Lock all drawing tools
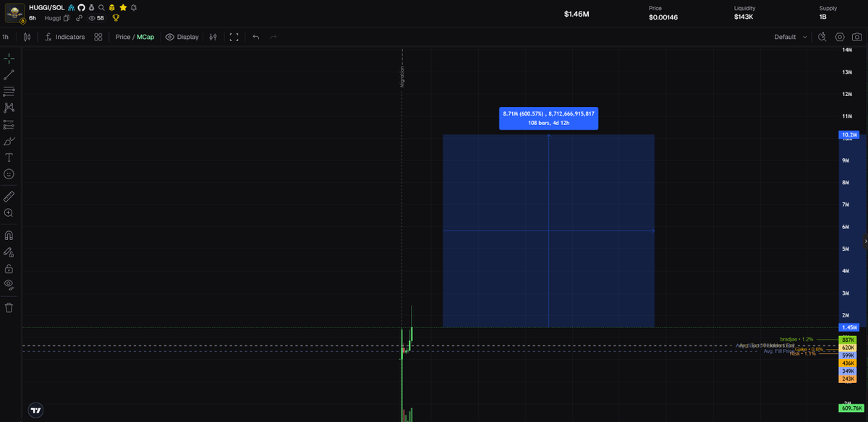868x422 pixels. pyautogui.click(x=9, y=269)
